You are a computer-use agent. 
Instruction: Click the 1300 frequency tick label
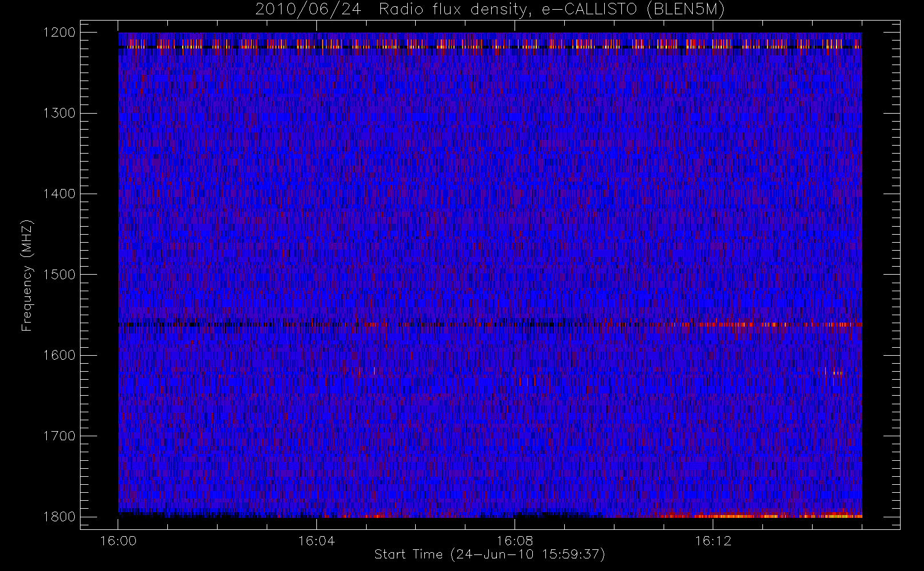point(59,113)
